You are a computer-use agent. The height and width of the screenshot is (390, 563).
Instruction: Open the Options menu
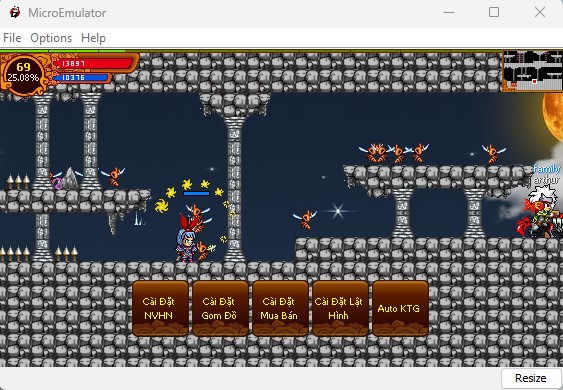pos(51,38)
